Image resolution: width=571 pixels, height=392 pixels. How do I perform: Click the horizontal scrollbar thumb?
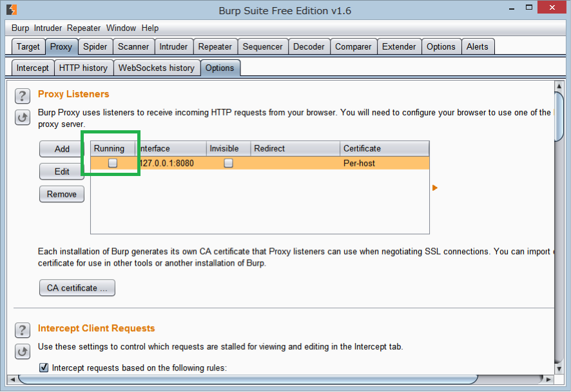pos(247,379)
